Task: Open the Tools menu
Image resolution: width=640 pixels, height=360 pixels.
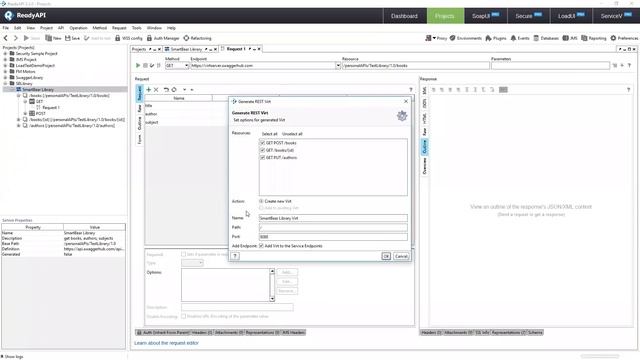Action: (136, 28)
